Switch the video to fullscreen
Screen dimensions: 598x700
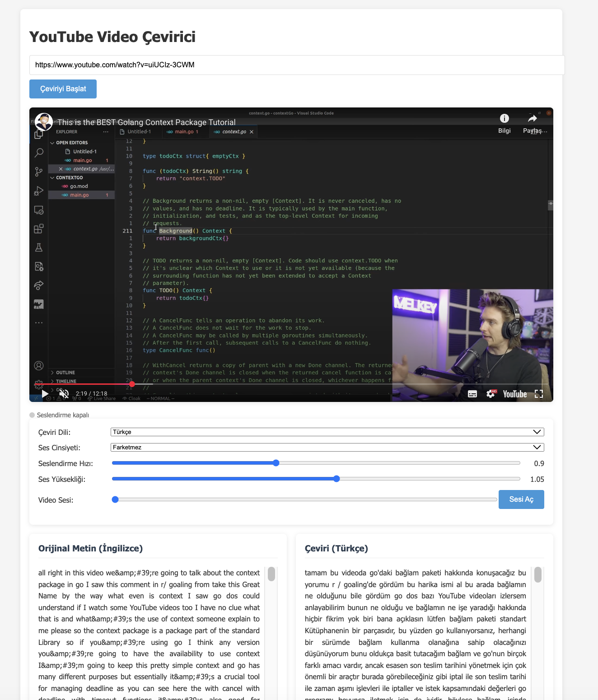(539, 394)
